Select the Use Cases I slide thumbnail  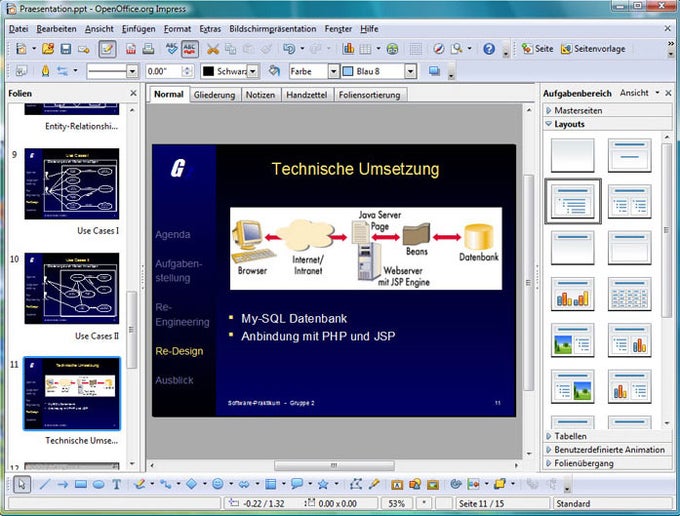[72, 184]
